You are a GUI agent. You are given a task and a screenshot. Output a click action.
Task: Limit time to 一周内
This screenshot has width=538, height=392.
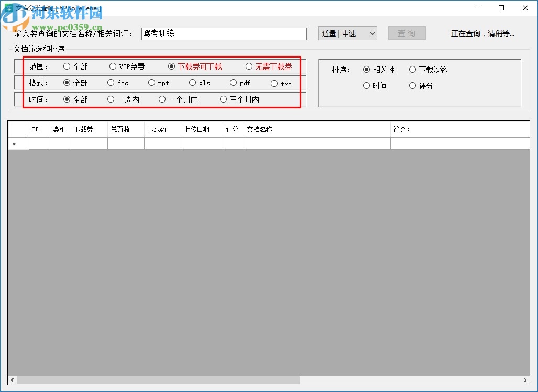123,99
